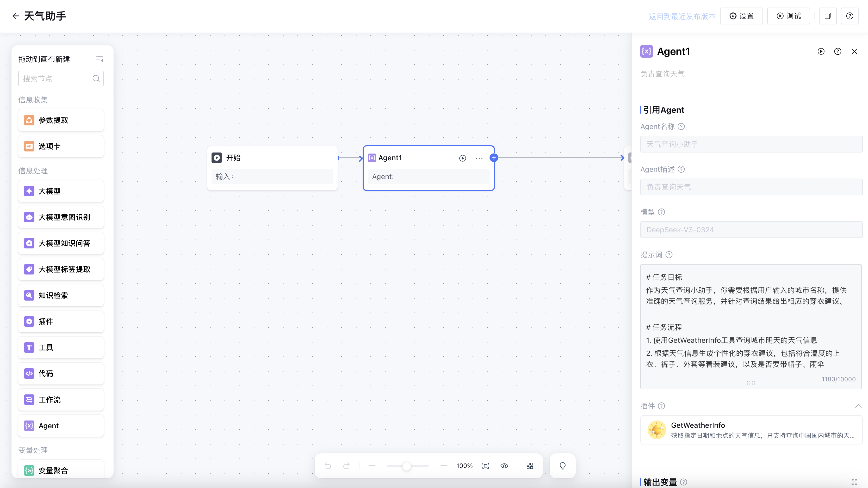The width and height of the screenshot is (868, 488).
Task: Expand the 输出变量 panel to fullscreen
Action: tap(854, 482)
